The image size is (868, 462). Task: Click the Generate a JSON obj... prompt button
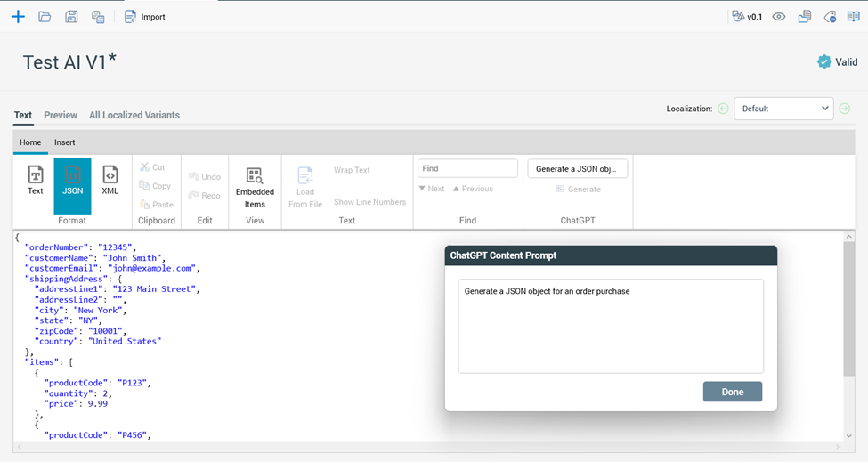(578, 169)
